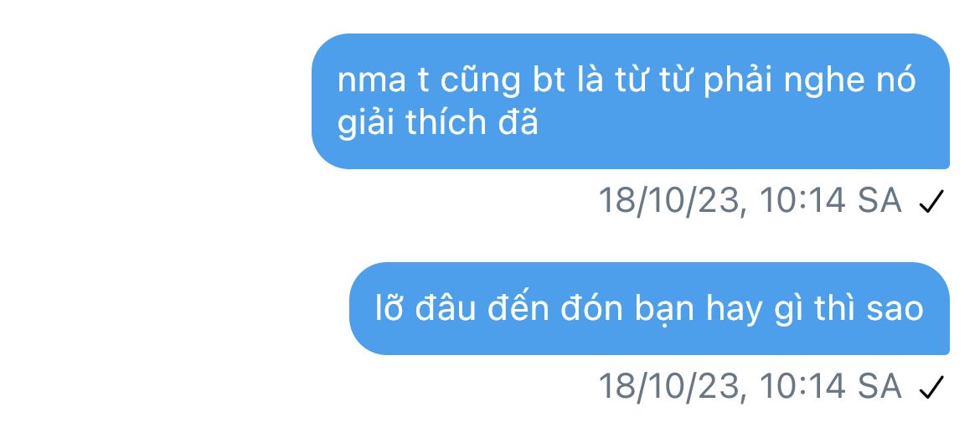Click the sent checkmark under first message
Screen dimensions: 980x433
pyautogui.click(x=931, y=203)
